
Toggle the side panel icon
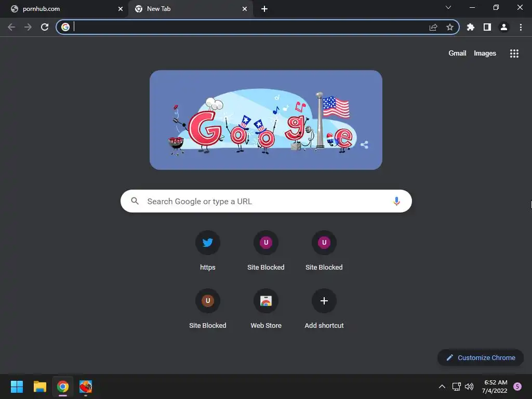pos(487,27)
